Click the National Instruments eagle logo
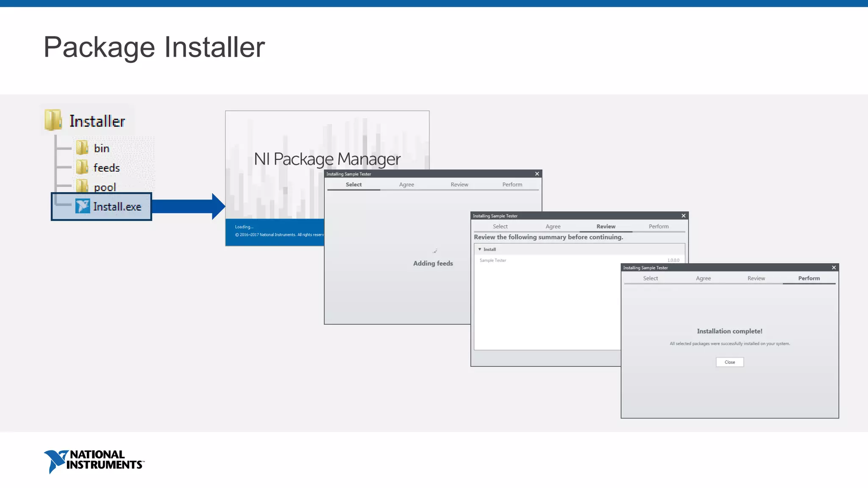This screenshot has height=488, width=868. coord(56,461)
